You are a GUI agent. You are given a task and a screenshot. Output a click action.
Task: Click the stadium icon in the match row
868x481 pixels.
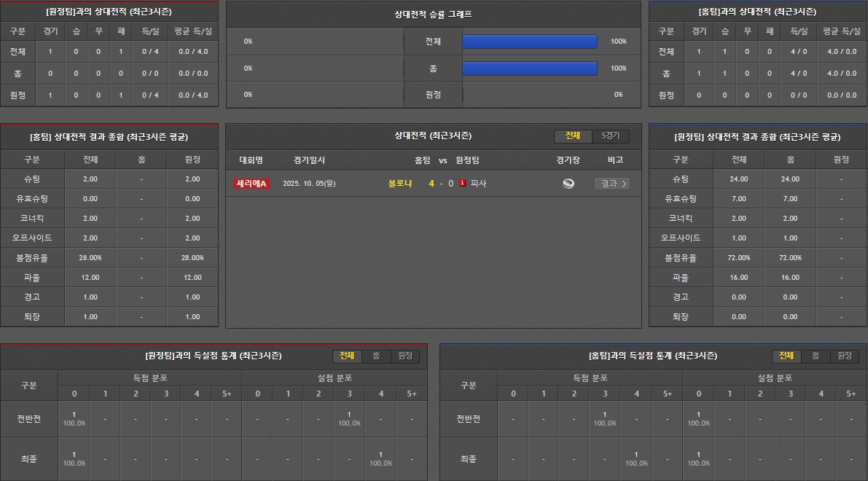point(568,184)
